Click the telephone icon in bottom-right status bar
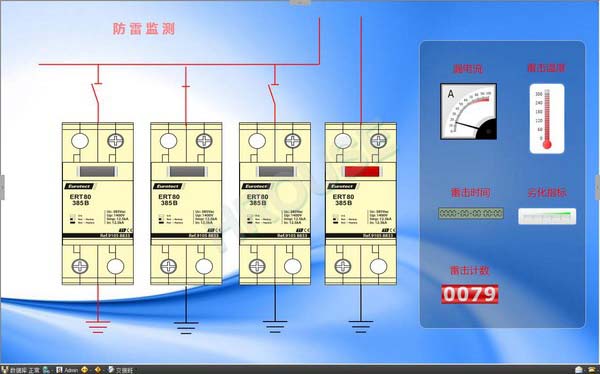This screenshot has width=600, height=374. [x=592, y=370]
